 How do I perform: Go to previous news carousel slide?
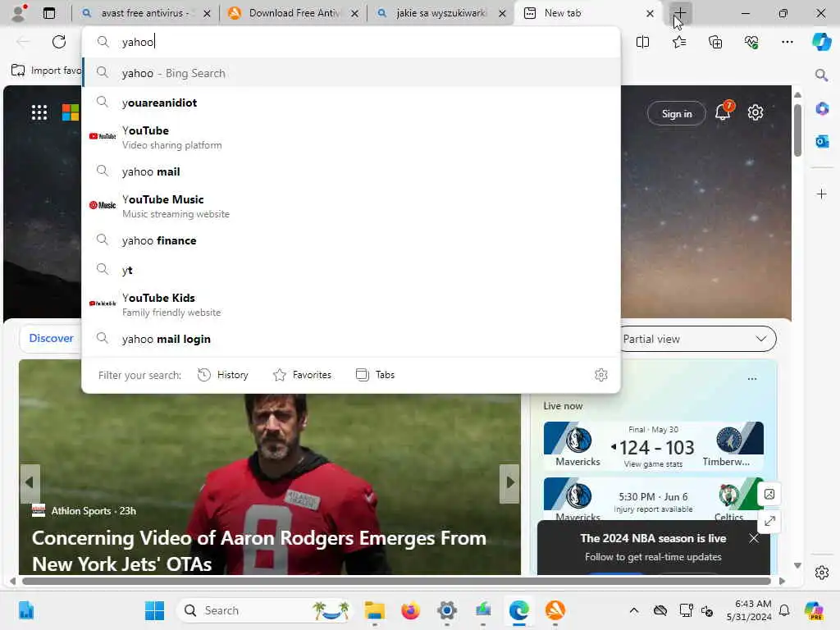click(30, 482)
